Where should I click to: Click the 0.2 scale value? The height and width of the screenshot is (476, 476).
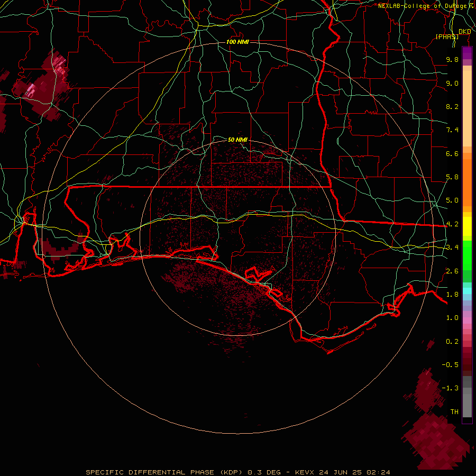pos(452,342)
